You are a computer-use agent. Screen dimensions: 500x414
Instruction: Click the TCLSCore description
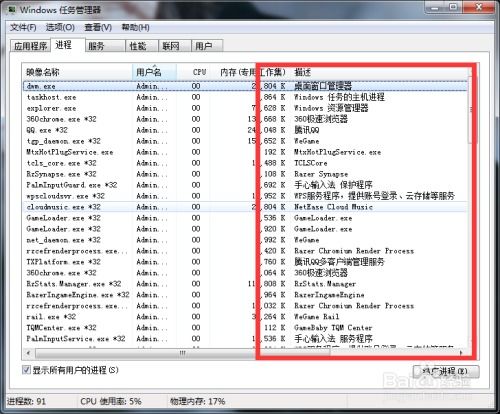[310, 163]
